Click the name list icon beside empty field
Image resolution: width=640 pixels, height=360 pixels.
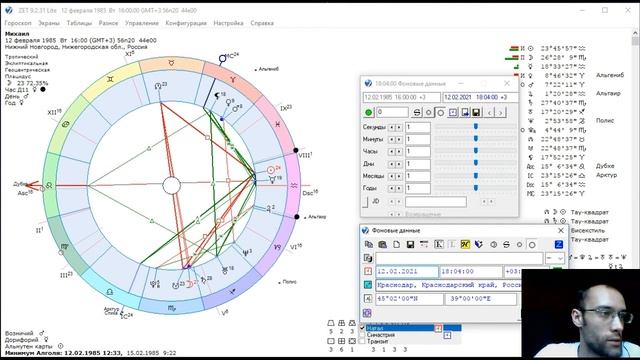tap(367, 258)
